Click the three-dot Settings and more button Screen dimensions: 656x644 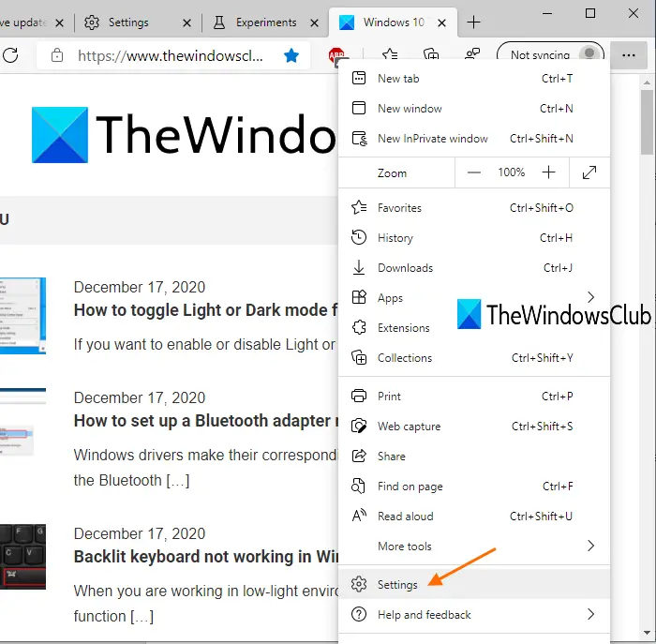[629, 55]
